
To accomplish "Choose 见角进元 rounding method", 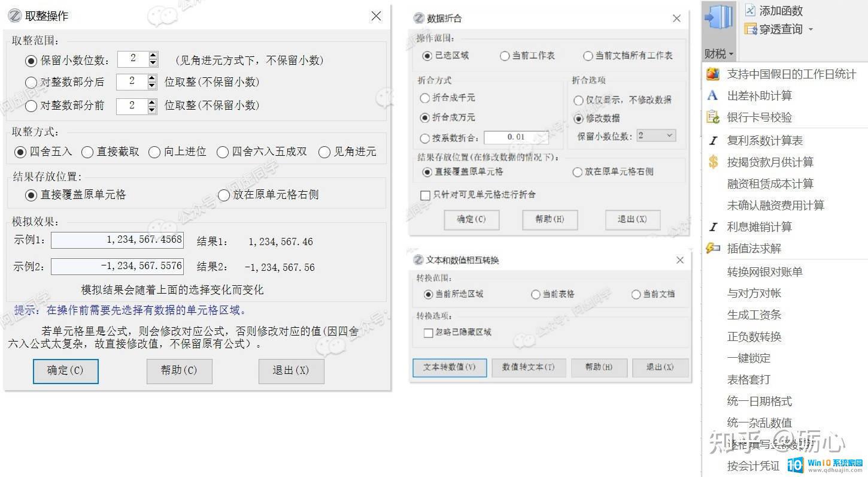I will pyautogui.click(x=324, y=152).
